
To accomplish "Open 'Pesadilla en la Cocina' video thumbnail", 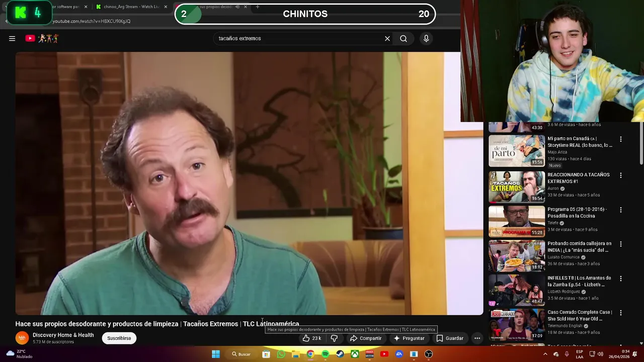I will [x=517, y=221].
